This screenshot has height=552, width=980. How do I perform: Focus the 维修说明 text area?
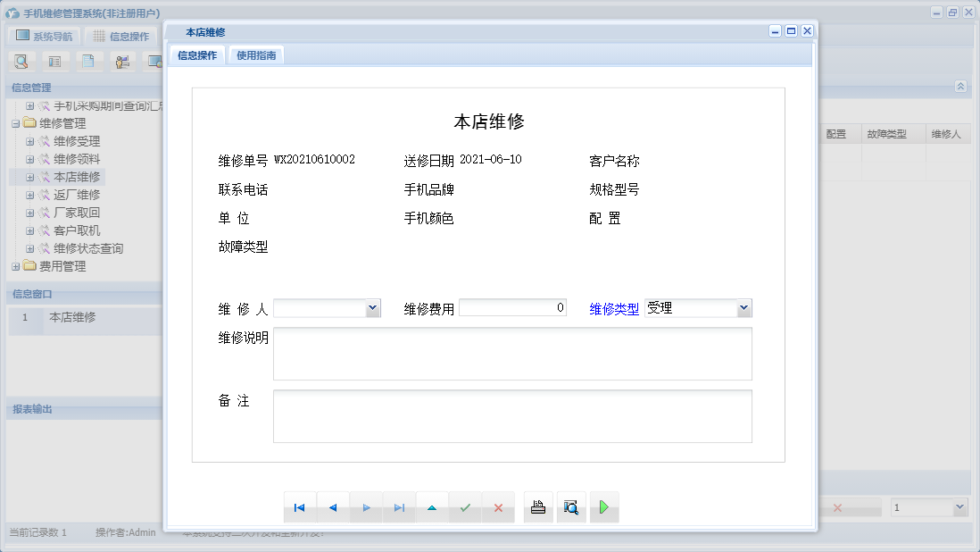[511, 354]
